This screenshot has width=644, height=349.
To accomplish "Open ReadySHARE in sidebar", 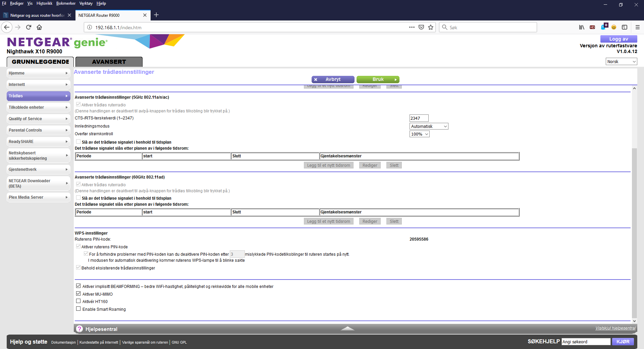I will tap(38, 141).
